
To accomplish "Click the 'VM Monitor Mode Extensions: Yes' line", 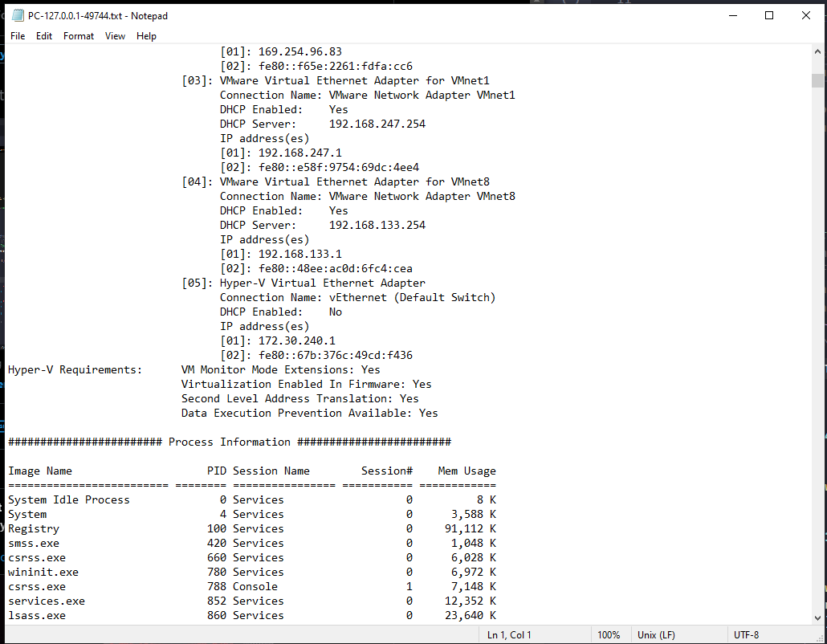I will click(280, 369).
